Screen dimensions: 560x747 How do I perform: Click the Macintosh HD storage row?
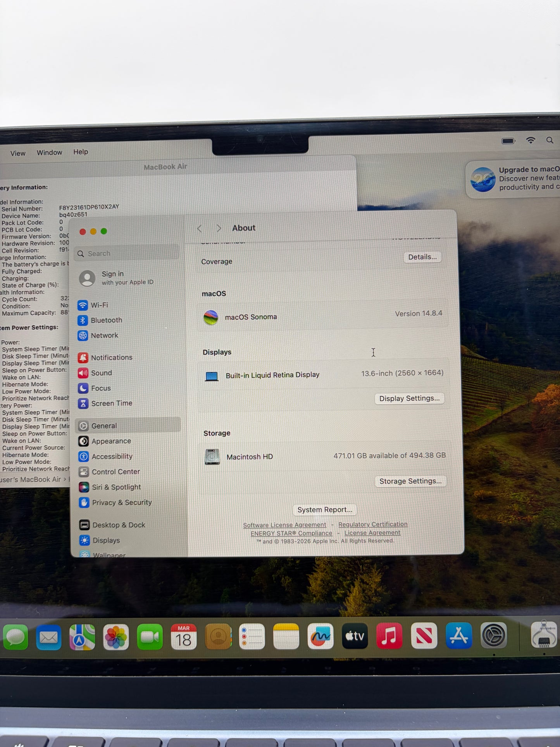tap(325, 456)
